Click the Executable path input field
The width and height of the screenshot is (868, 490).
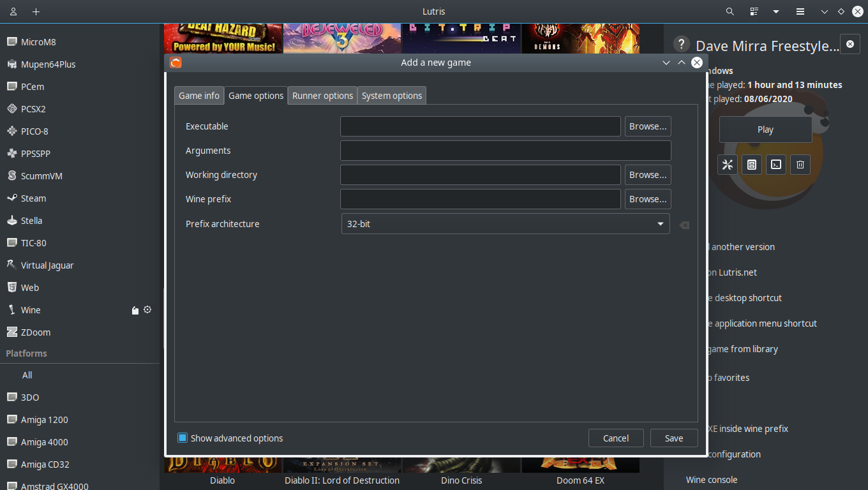[x=481, y=126]
